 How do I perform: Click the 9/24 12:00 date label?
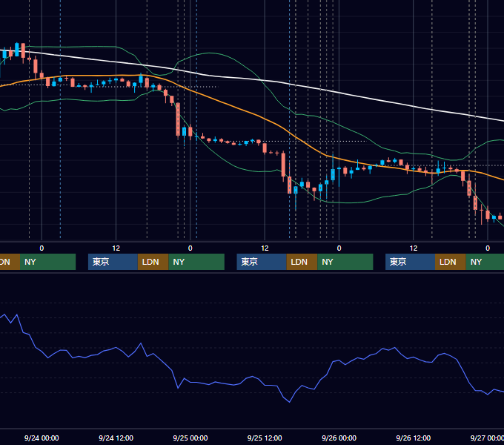coord(116,438)
